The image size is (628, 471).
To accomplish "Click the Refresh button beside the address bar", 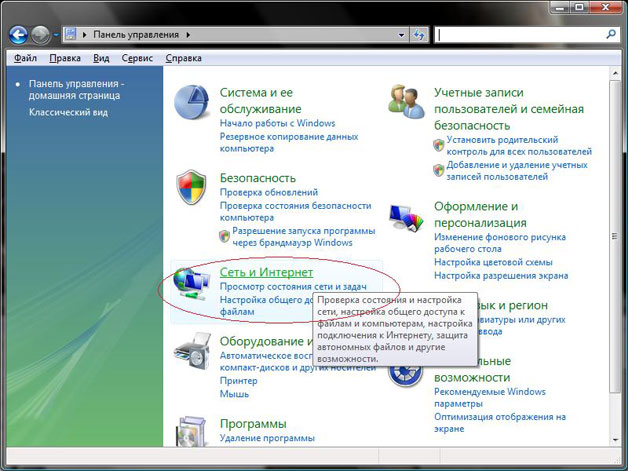I will 419,35.
